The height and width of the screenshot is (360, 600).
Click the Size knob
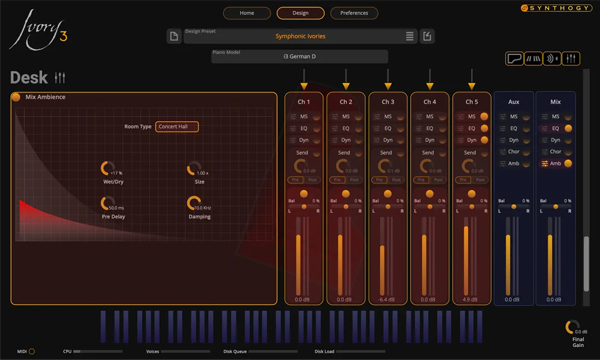[x=193, y=168]
